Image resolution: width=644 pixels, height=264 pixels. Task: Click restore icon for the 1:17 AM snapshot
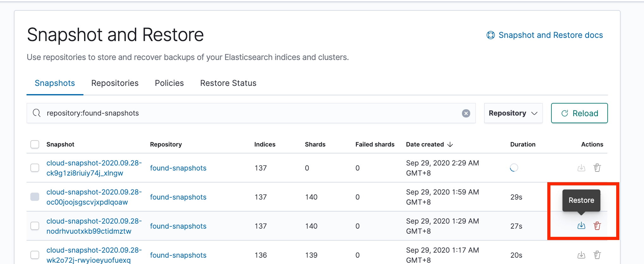(581, 255)
